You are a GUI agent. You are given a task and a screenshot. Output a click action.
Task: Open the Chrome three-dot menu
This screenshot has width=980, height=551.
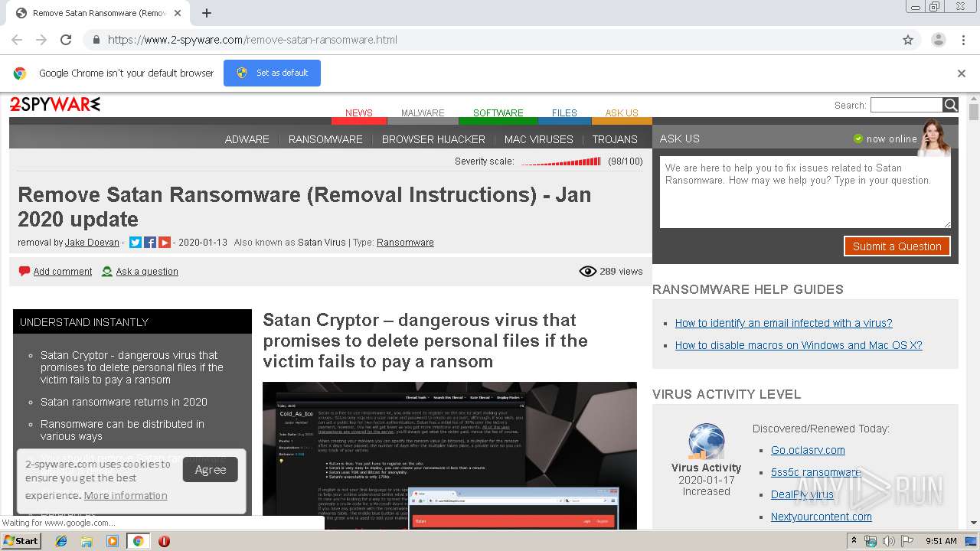(963, 40)
